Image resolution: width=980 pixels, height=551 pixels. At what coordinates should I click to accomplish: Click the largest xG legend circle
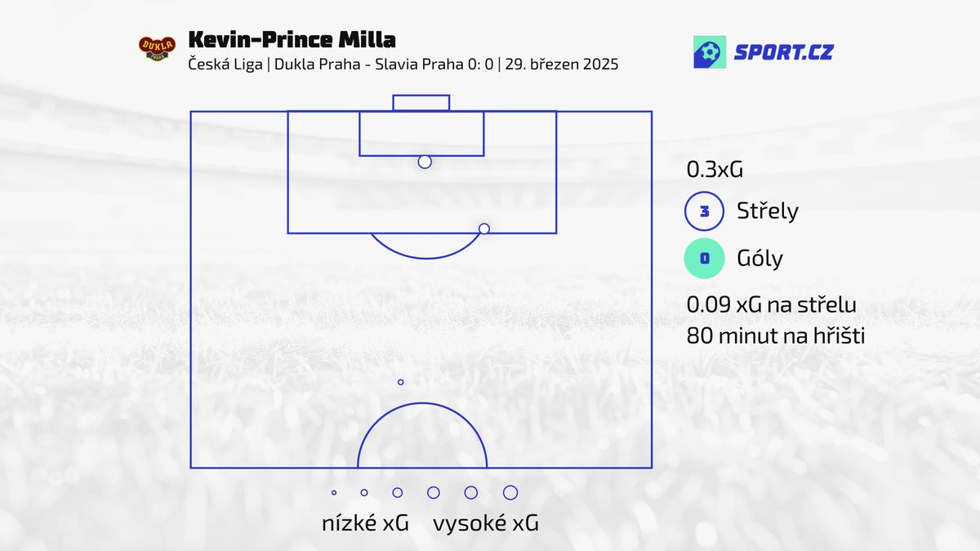(510, 492)
